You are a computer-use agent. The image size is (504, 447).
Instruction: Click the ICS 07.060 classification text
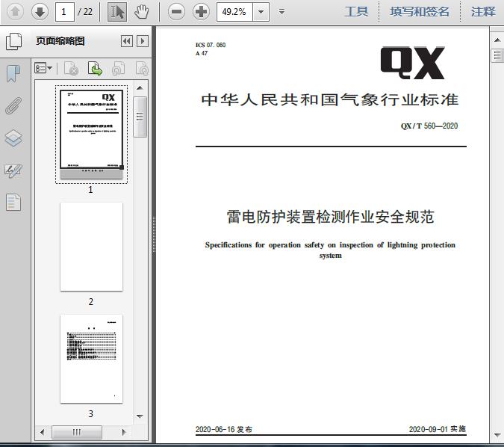coord(211,45)
